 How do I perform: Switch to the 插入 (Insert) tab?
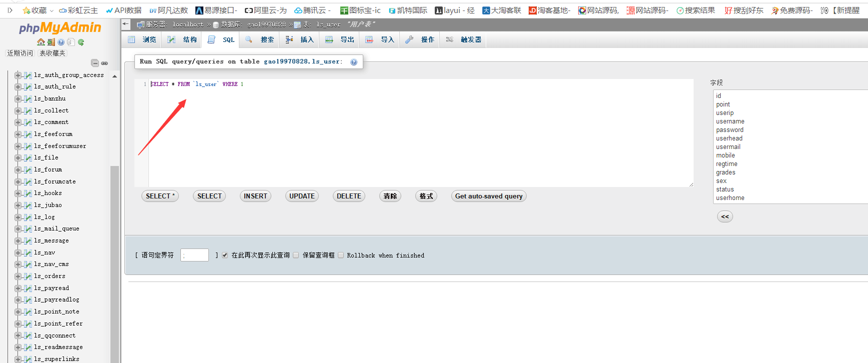[300, 39]
